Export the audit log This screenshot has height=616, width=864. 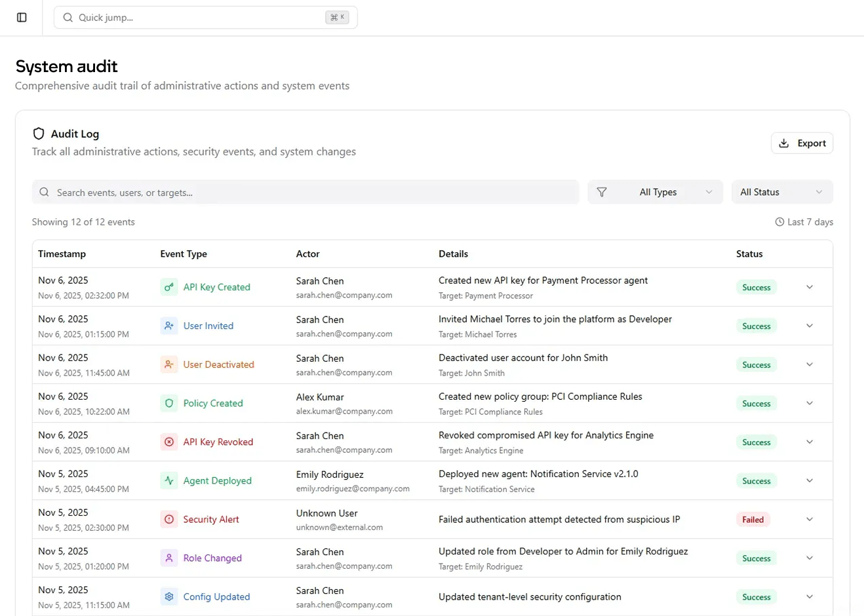[x=802, y=143]
